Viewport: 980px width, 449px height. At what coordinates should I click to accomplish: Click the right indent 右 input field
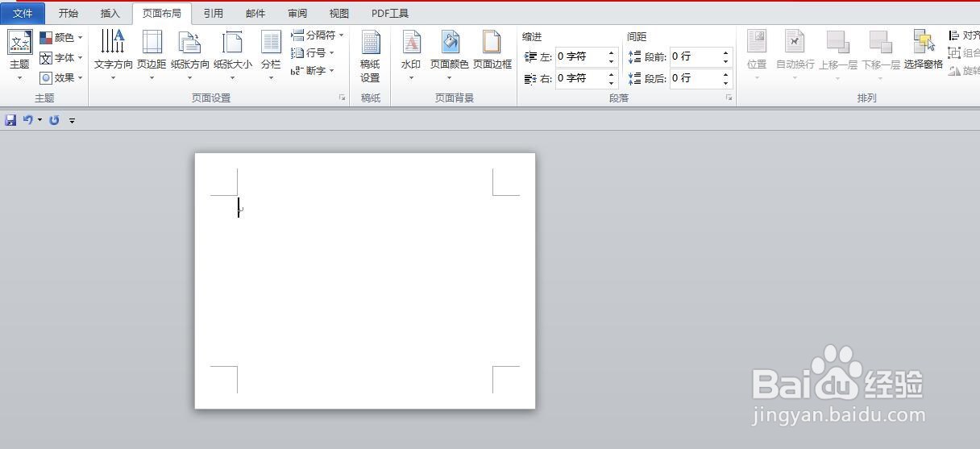point(580,78)
